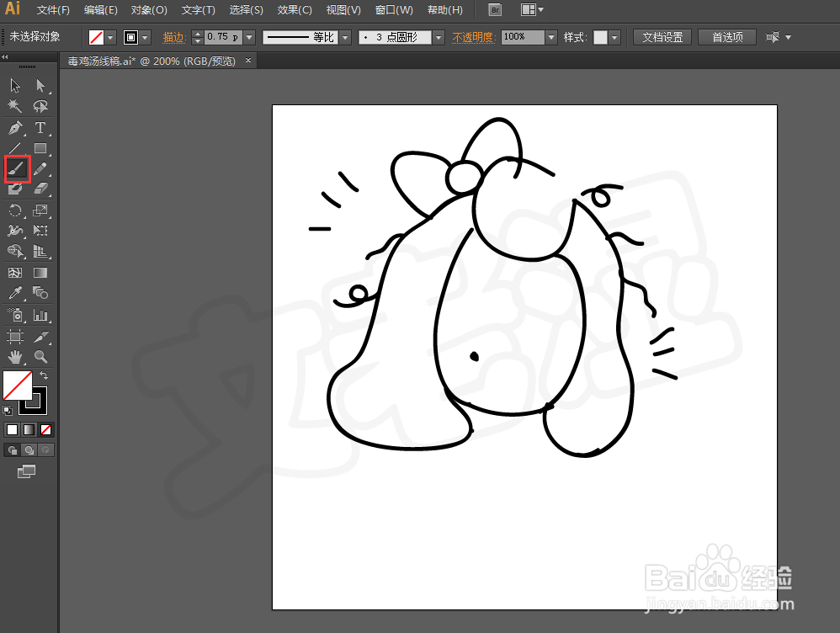Click the 文档设置 button
The height and width of the screenshot is (633, 840).
click(x=662, y=38)
